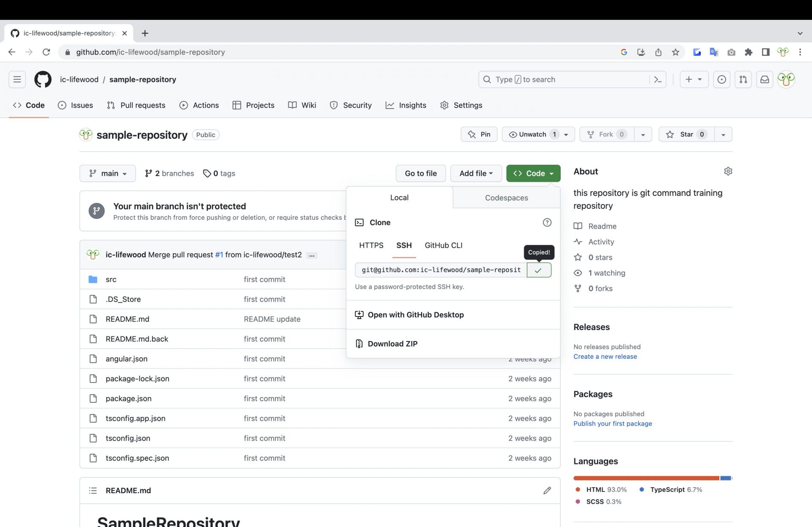
Task: Open the notifications inbox icon
Action: (765, 79)
